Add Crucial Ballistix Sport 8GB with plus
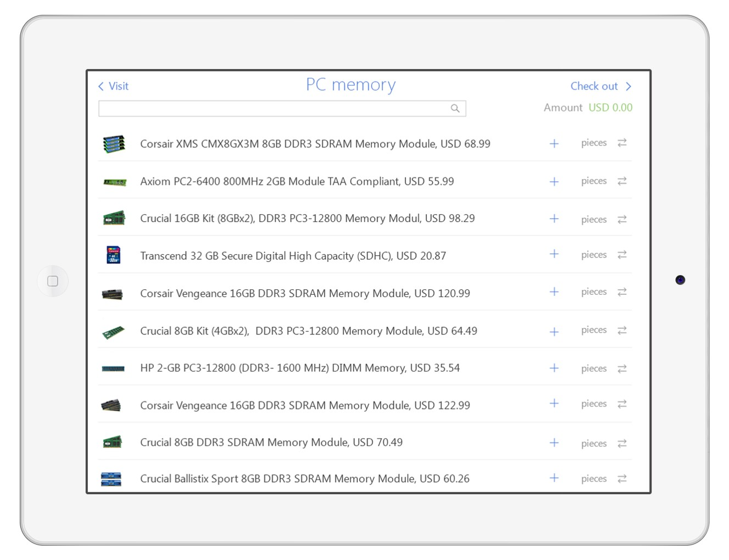The height and width of the screenshot is (560, 729). pyautogui.click(x=554, y=478)
